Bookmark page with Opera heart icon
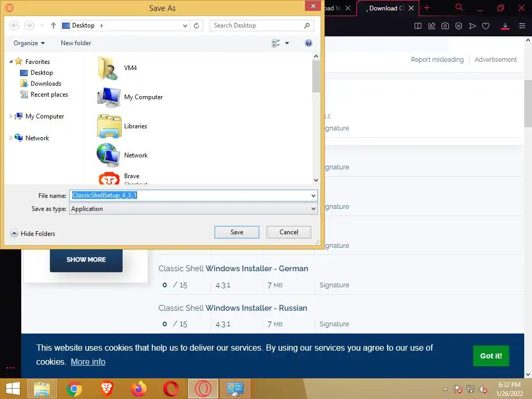 click(486, 26)
